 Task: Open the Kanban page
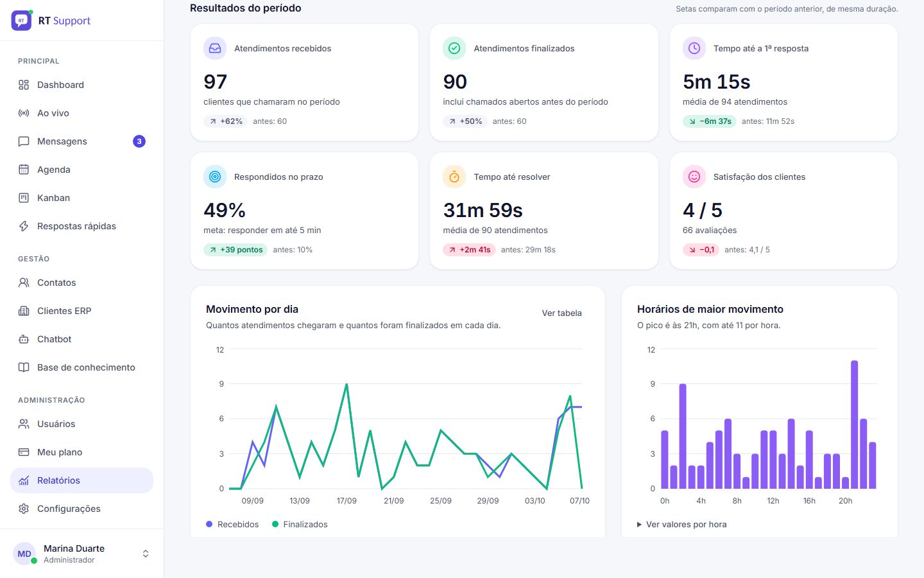pos(81,198)
